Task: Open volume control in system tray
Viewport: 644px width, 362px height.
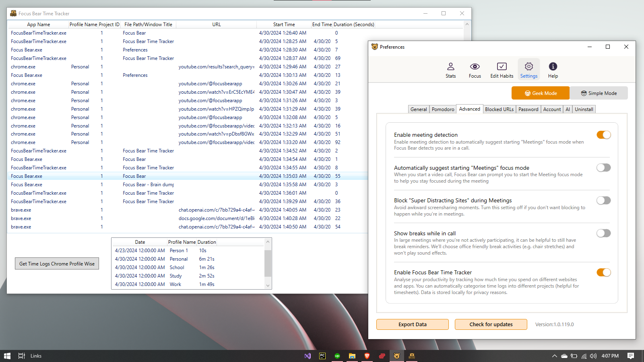Action: point(593,356)
